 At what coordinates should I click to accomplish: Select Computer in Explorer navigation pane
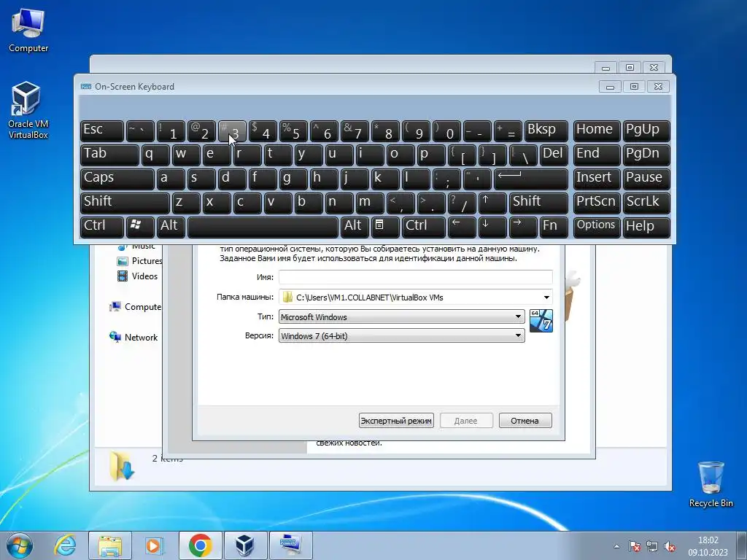click(136, 307)
